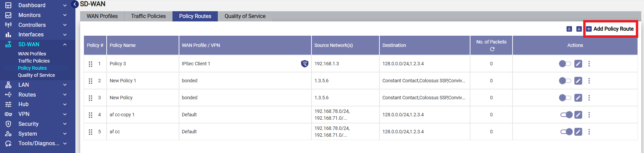Refresh the No. of Packets counter
Image resolution: width=644 pixels, height=153 pixels.
[492, 49]
